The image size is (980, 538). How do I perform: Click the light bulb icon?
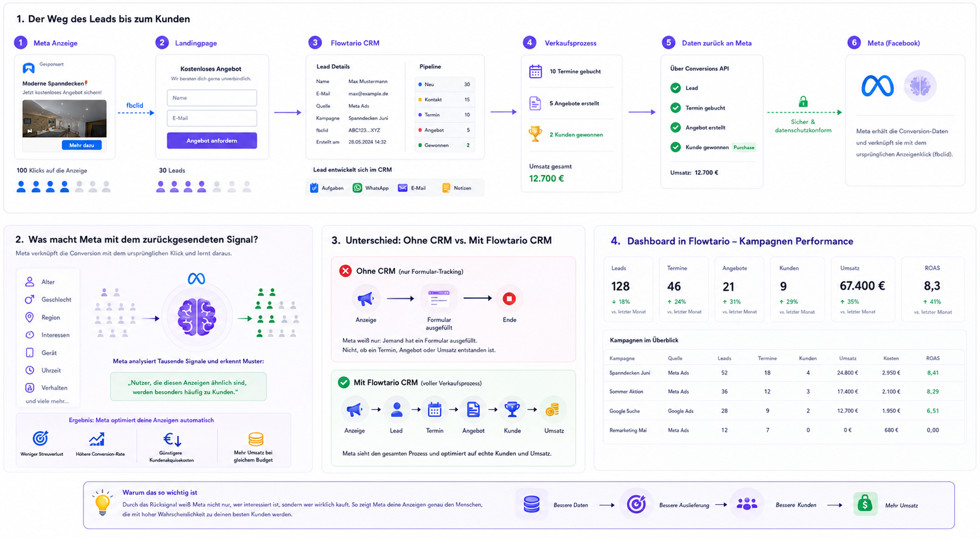pyautogui.click(x=102, y=503)
